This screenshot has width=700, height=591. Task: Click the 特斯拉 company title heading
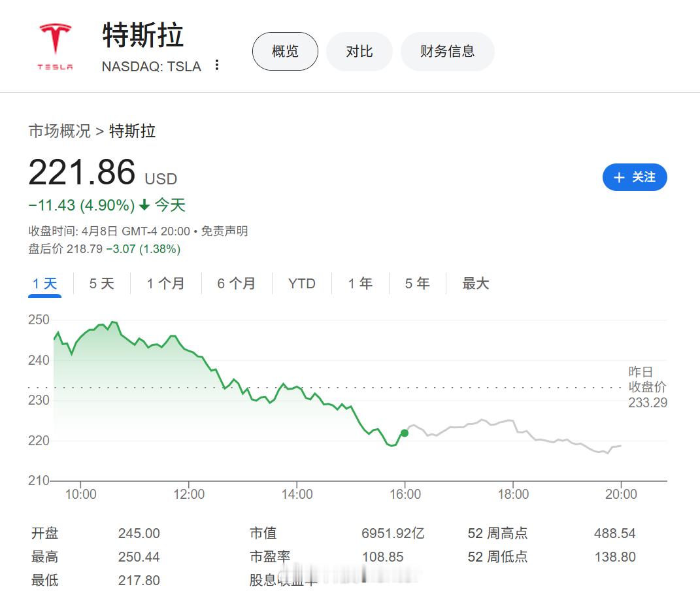point(143,35)
